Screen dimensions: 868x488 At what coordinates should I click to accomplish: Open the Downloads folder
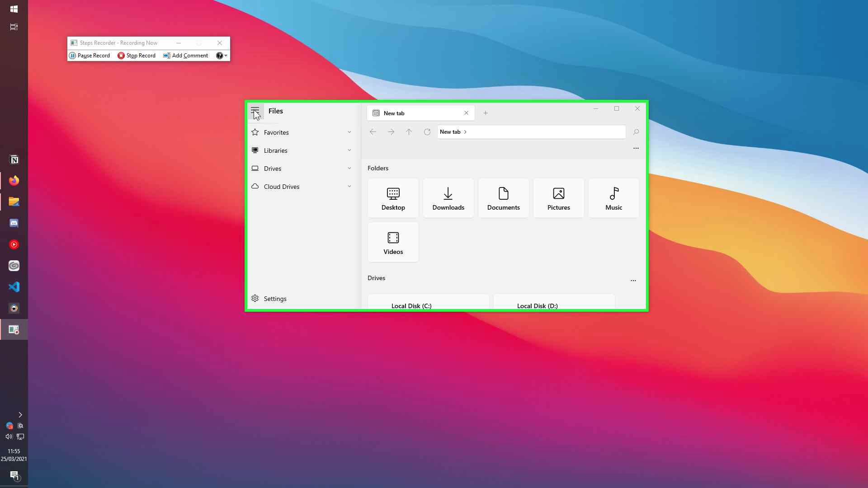click(448, 198)
